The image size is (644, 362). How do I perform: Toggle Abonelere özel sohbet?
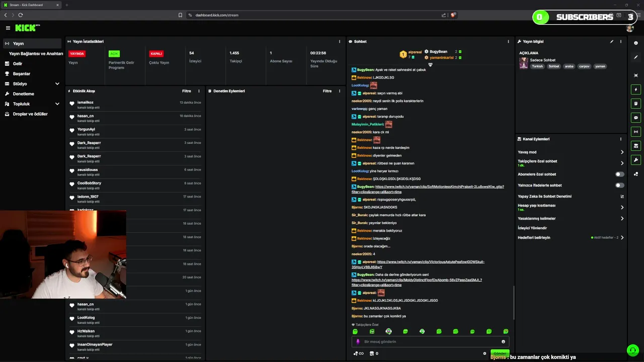click(620, 174)
